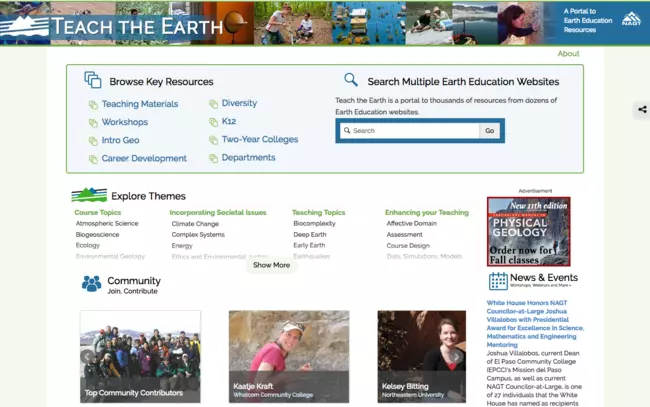Open the Deep Earth topic
The image size is (650, 407).
tap(310, 235)
